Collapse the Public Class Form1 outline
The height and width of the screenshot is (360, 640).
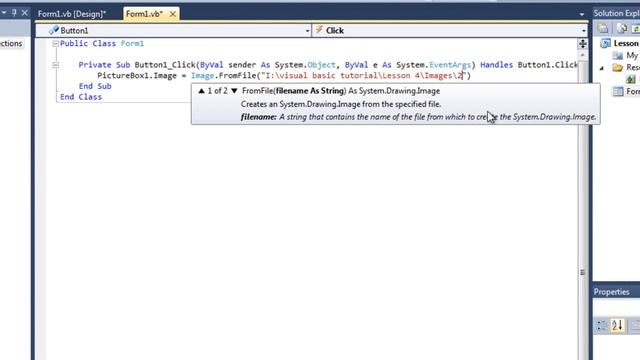pos(56,44)
